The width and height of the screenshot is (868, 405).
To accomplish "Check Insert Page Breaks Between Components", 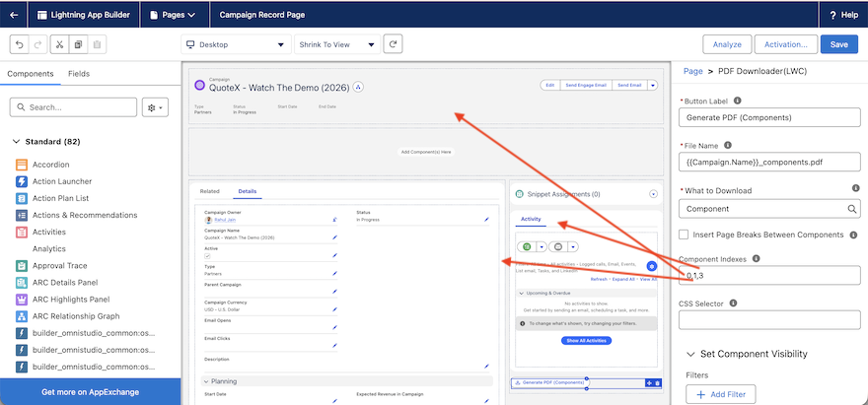I will pos(684,235).
